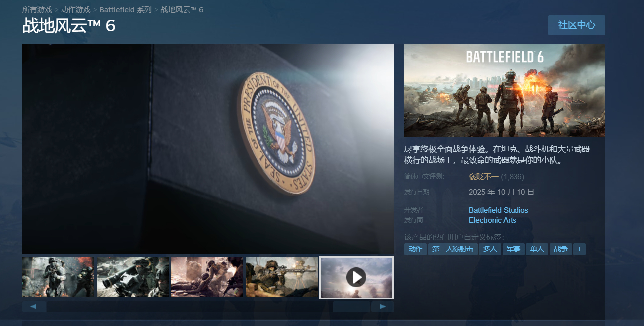Click the thumbnail strip slider handle
The image size is (644, 326).
[351, 307]
